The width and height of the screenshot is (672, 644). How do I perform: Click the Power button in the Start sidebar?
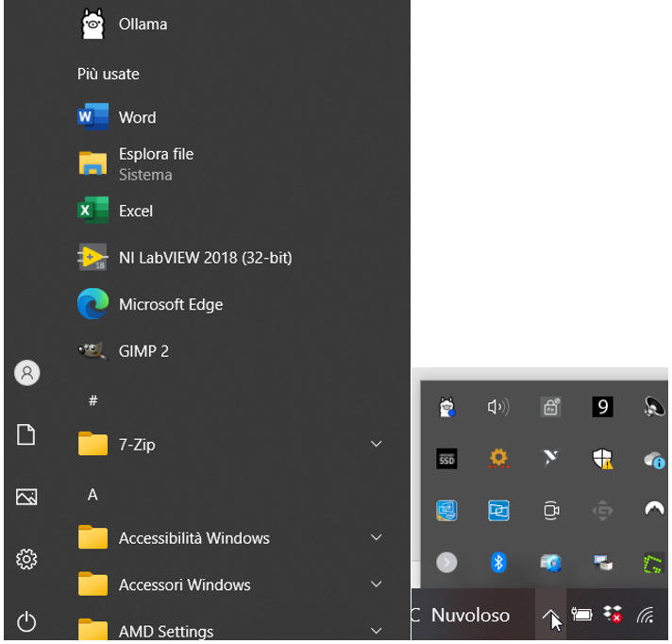26,621
